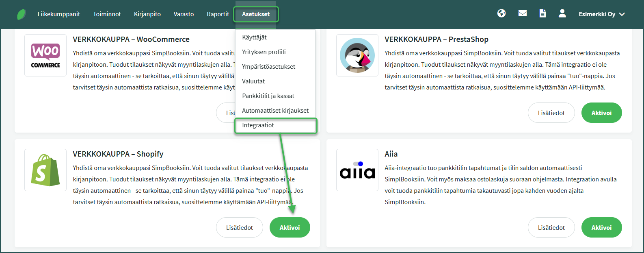The width and height of the screenshot is (644, 253).
Task: Open the Varasto menu
Action: pos(184,14)
